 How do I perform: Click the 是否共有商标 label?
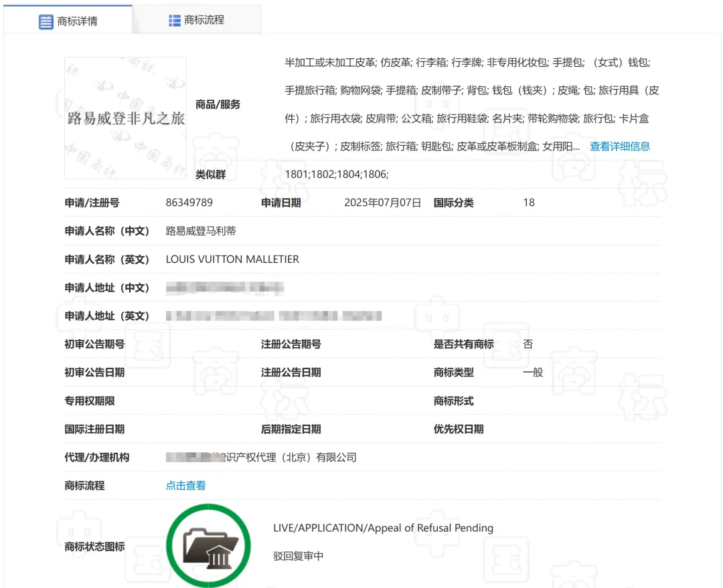pos(463,345)
